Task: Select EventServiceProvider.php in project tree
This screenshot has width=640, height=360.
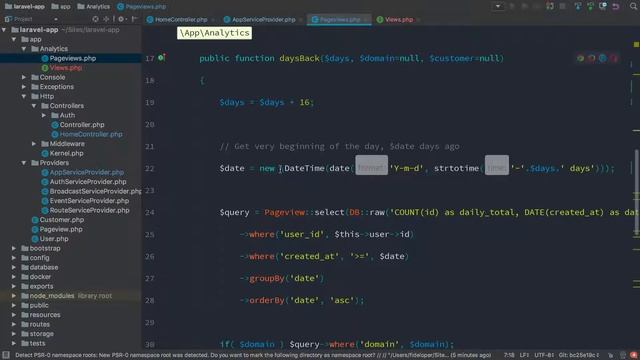Action: (x=85, y=200)
